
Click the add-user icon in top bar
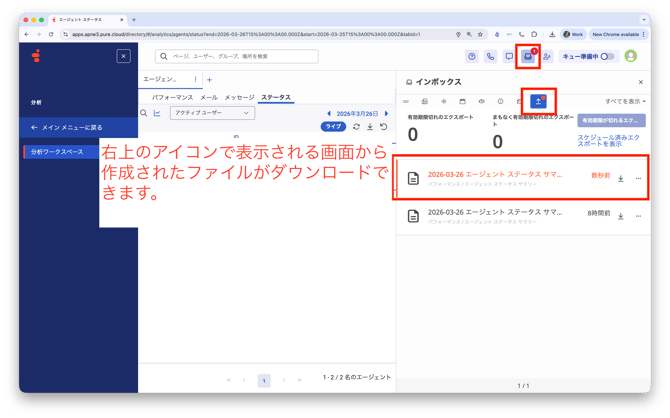click(x=547, y=56)
